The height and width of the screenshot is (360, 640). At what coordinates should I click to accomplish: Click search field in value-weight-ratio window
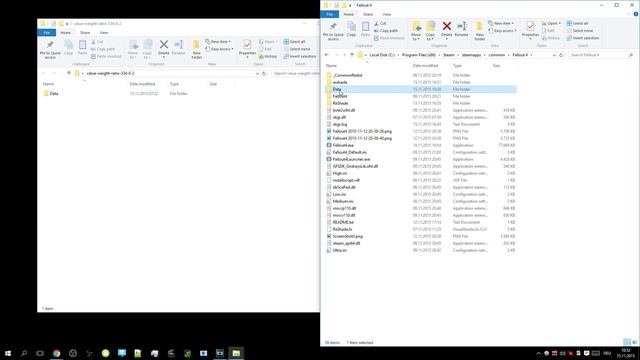pyautogui.click(x=296, y=73)
